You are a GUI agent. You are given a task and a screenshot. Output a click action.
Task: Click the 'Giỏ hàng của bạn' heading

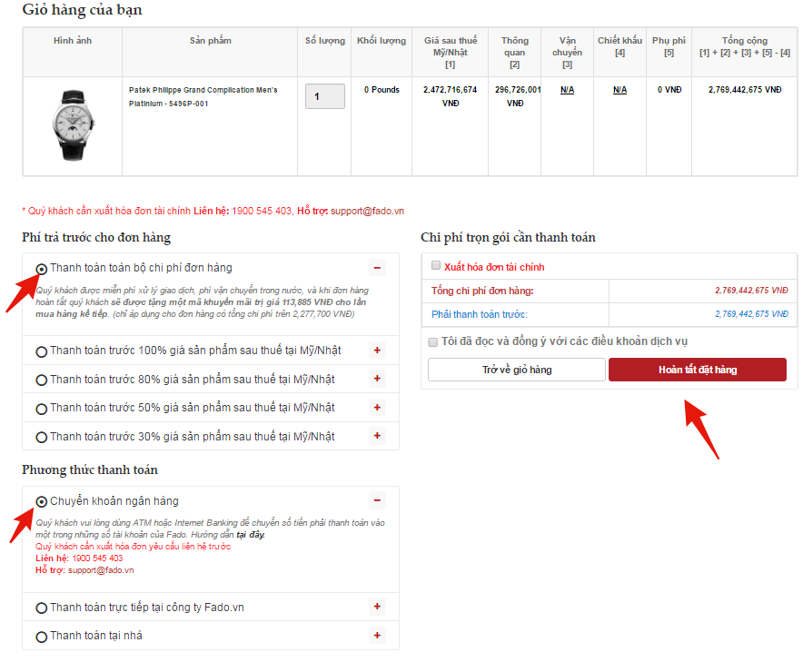tap(82, 10)
